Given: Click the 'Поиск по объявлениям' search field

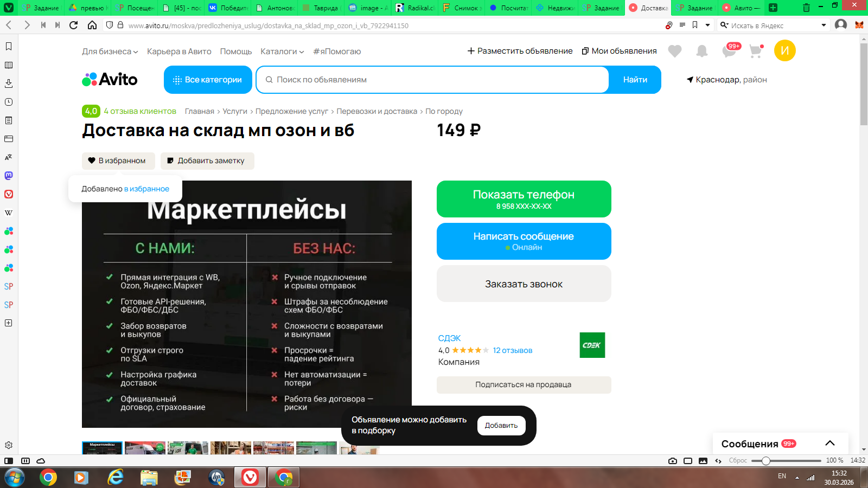Looking at the screenshot, I should (x=432, y=80).
